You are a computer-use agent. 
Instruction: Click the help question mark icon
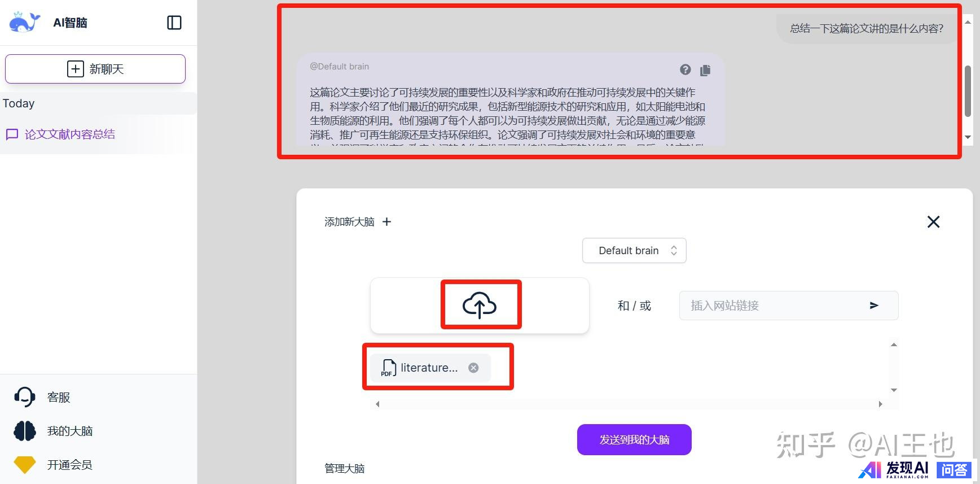pyautogui.click(x=685, y=69)
